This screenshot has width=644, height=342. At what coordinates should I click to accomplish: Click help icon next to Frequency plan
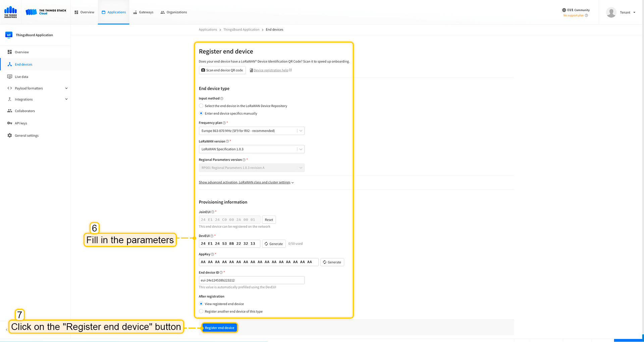224,123
